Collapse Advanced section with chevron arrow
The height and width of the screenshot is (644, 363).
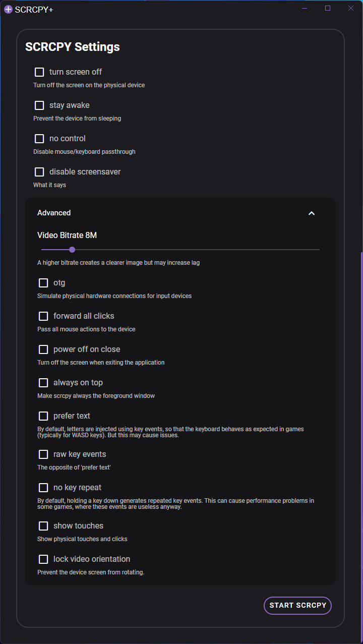(312, 213)
